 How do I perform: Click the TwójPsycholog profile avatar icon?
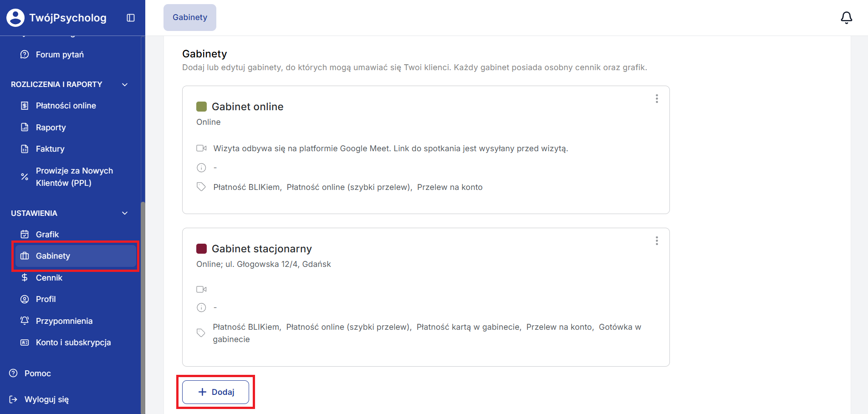15,18
